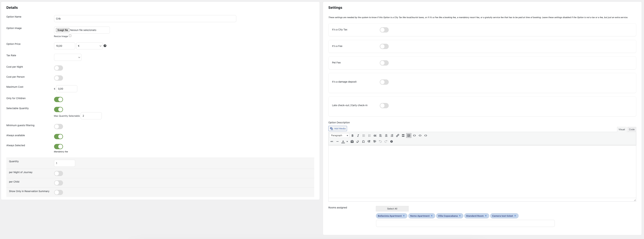Click the Quantity input field

click(x=64, y=163)
